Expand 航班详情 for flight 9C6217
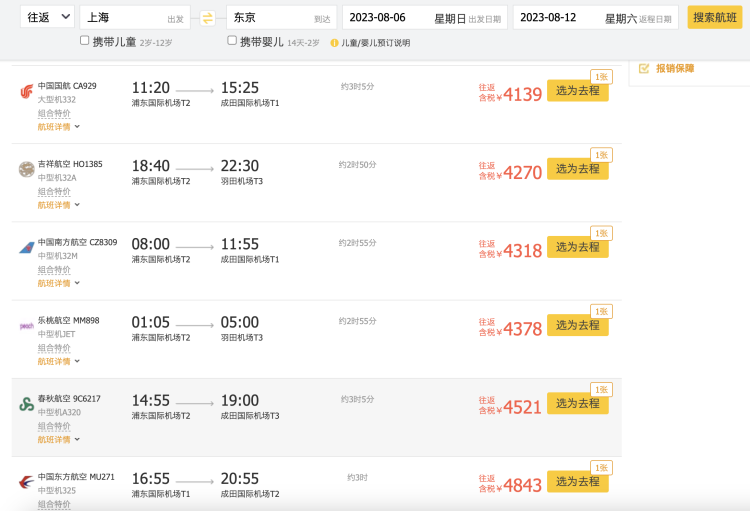Viewport: 750px width, 511px height. pos(58,439)
